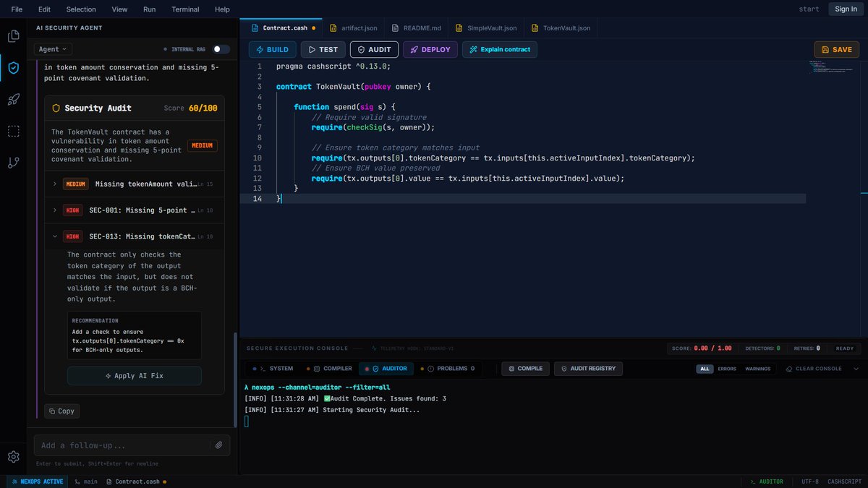Click the shield icon beside Security Audit heading
The image size is (868, 488).
click(x=56, y=108)
